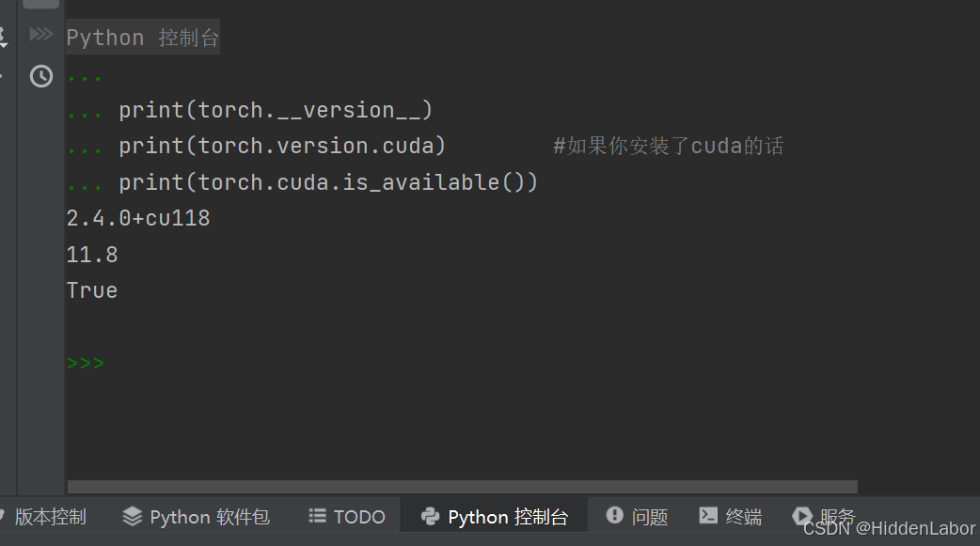
Task: Click the TODO checklist icon
Action: [x=318, y=516]
